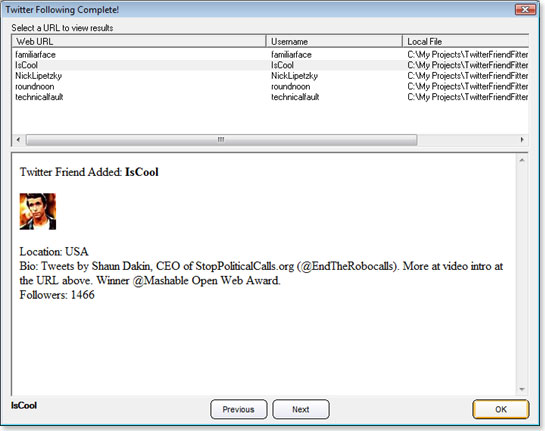Sort by the Username column header
This screenshot has width=545, height=431.
pyautogui.click(x=334, y=41)
